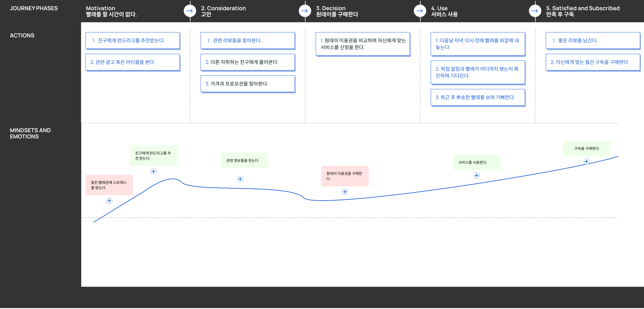
Task: Click pink note 원데이 이용권을 구매한다
Action: click(x=345, y=176)
